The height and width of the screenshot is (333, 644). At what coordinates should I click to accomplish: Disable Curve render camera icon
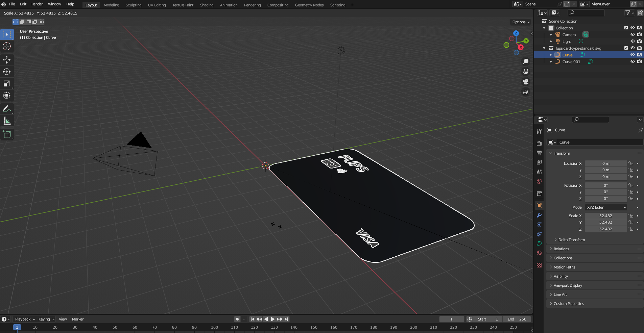639,55
